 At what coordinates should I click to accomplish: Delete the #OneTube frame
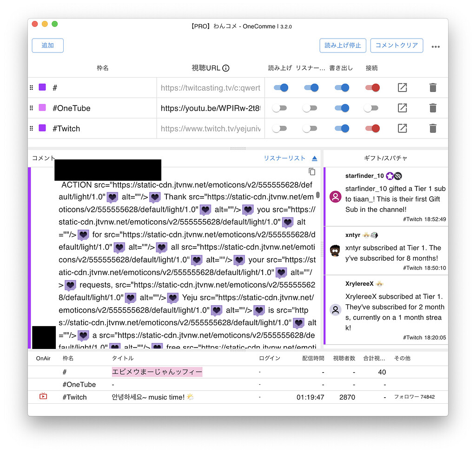433,108
